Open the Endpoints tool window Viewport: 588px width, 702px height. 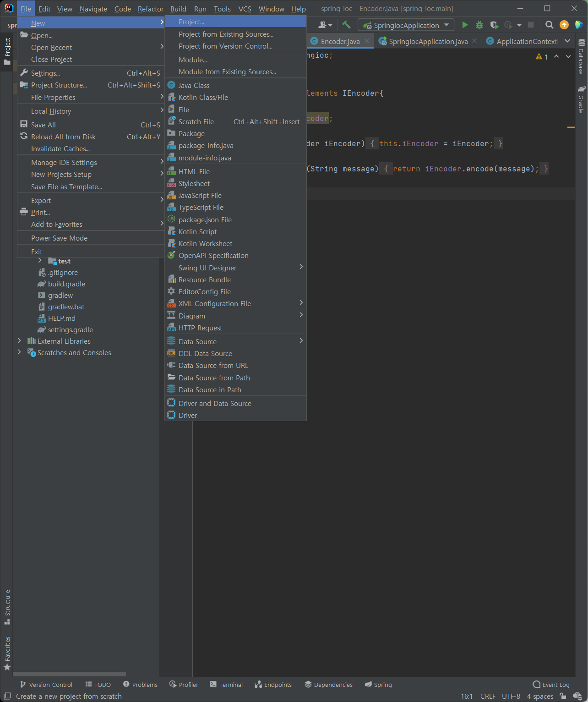click(273, 685)
